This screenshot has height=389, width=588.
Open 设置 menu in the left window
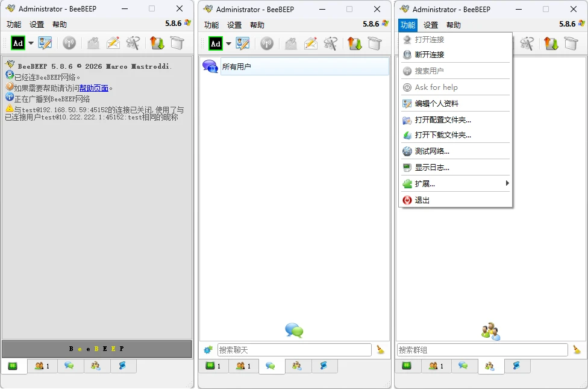tap(37, 24)
